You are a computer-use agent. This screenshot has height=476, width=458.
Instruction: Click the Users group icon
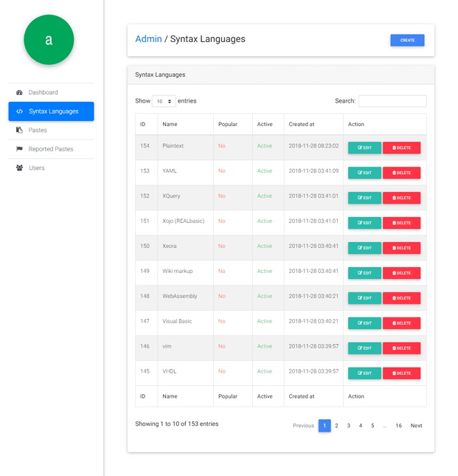click(19, 168)
